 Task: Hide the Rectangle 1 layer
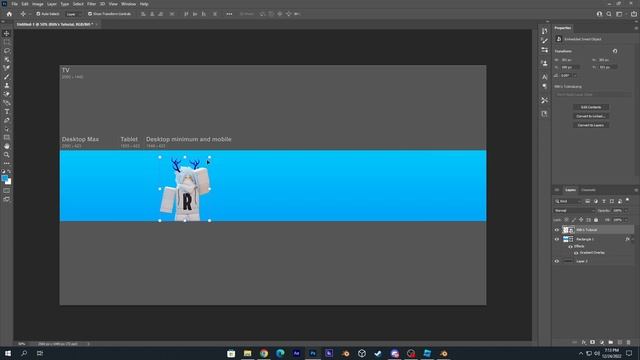click(557, 239)
